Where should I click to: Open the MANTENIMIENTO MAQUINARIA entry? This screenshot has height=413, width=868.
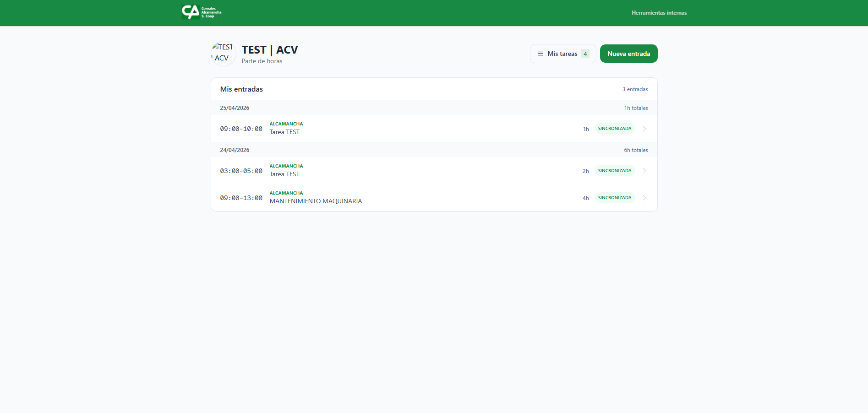316,201
